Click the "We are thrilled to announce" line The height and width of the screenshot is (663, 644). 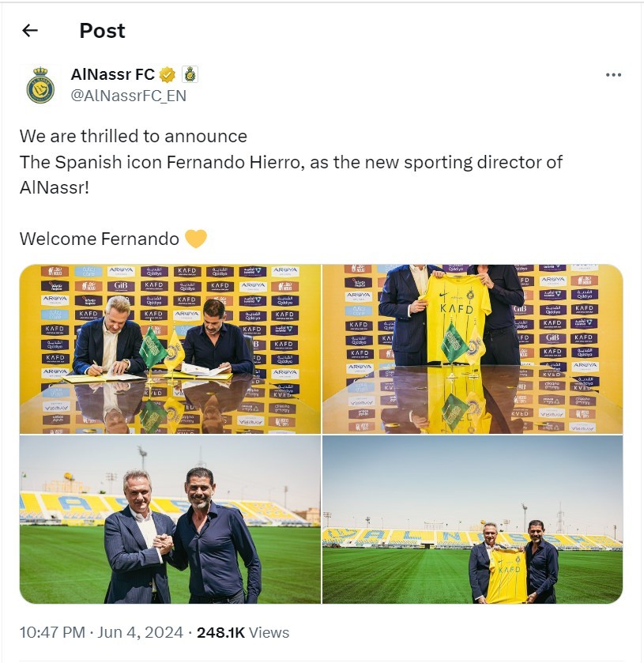click(x=133, y=136)
